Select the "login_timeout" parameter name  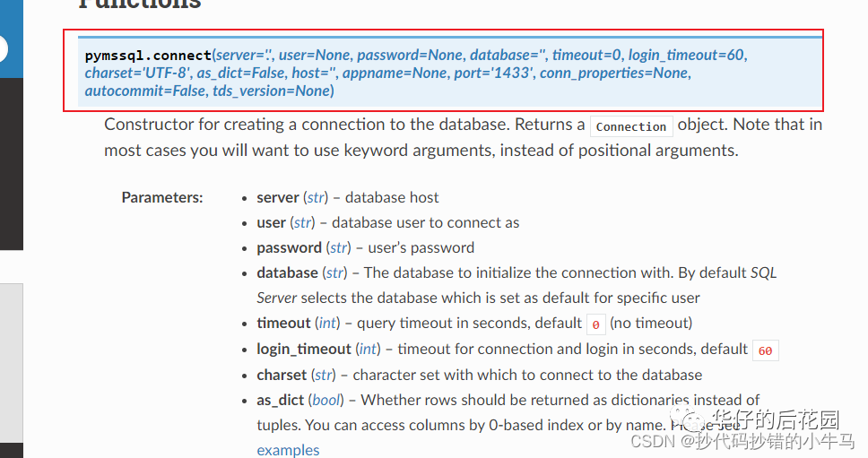tap(304, 349)
